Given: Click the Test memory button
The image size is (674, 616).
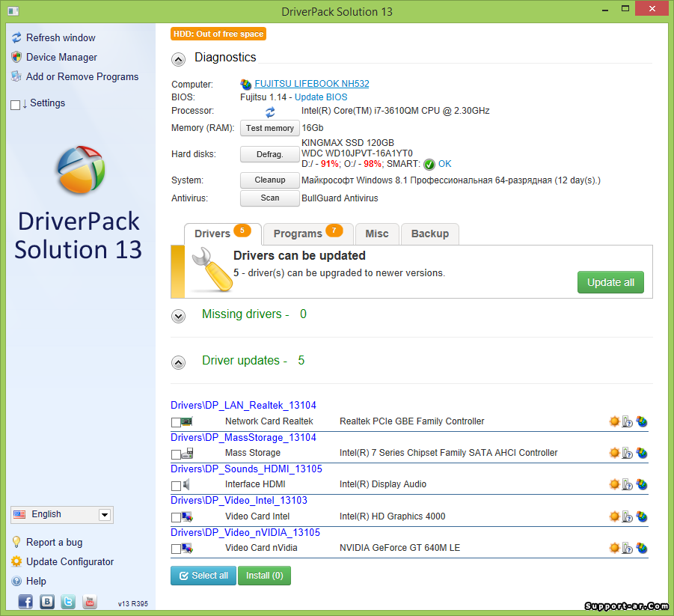Looking at the screenshot, I should (269, 128).
